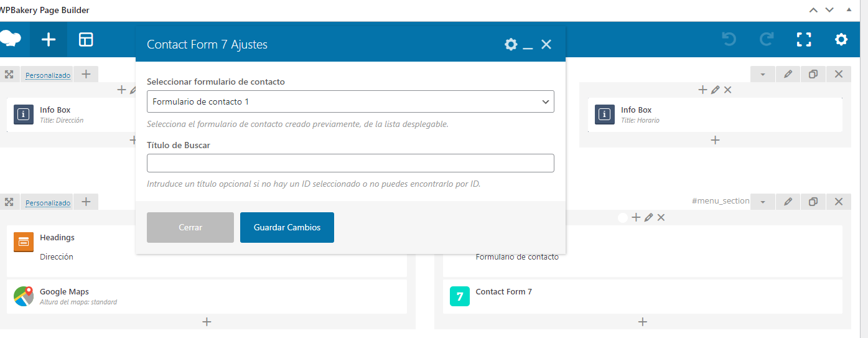Click the teal Contact Form 7 icon
This screenshot has height=338, width=868.
tap(460, 296)
